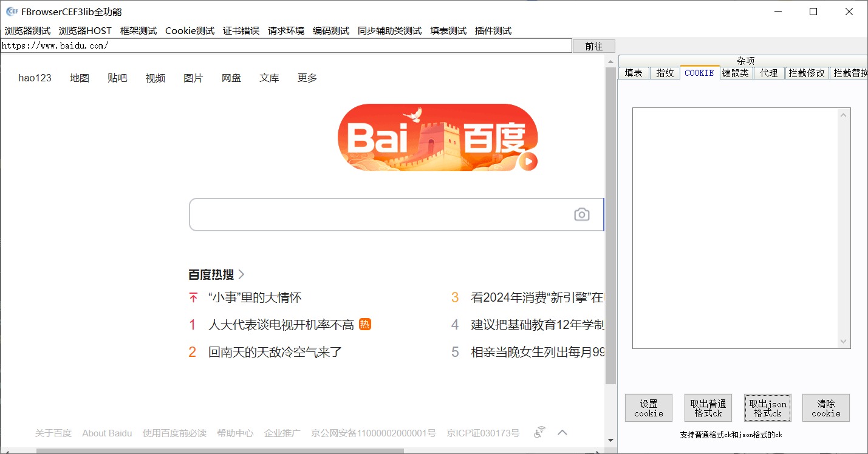Open the 图片 link
Screen dimensions: 868x454
(193, 78)
